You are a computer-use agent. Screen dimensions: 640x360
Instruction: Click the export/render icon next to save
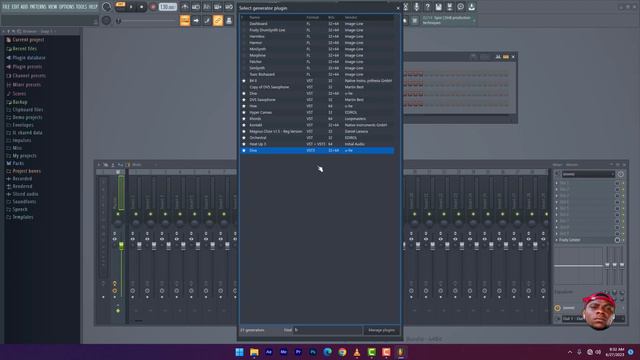point(449,7)
